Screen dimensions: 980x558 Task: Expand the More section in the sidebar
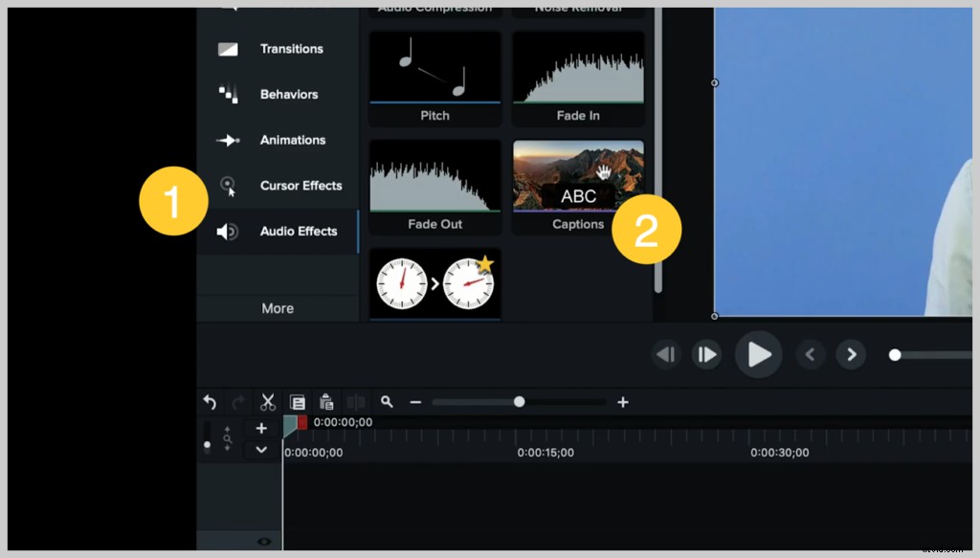click(x=278, y=308)
